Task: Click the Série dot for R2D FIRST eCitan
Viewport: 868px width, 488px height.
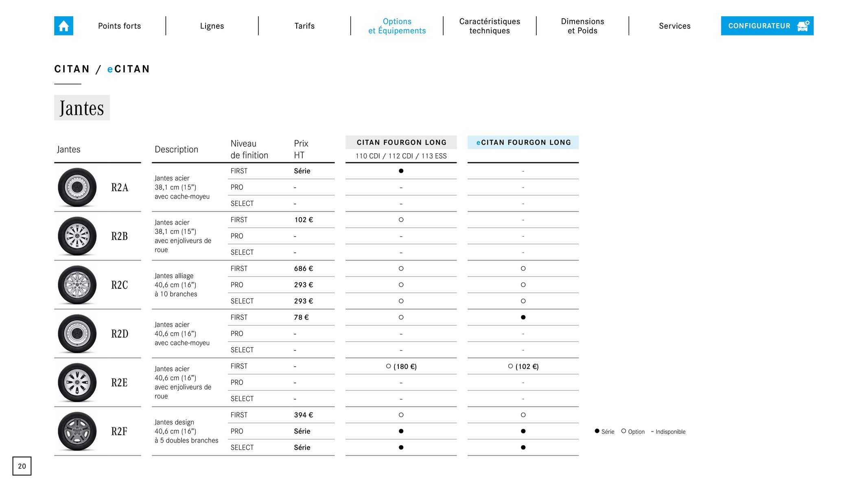Action: (523, 318)
